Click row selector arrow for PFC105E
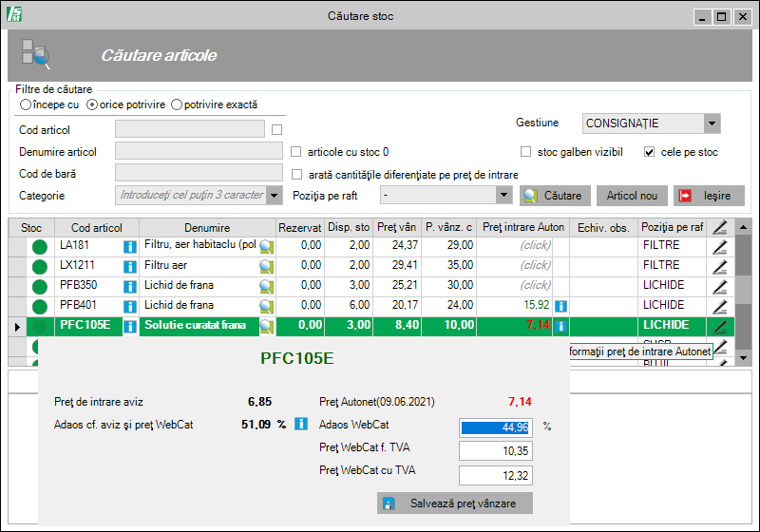This screenshot has width=760, height=532. click(17, 327)
